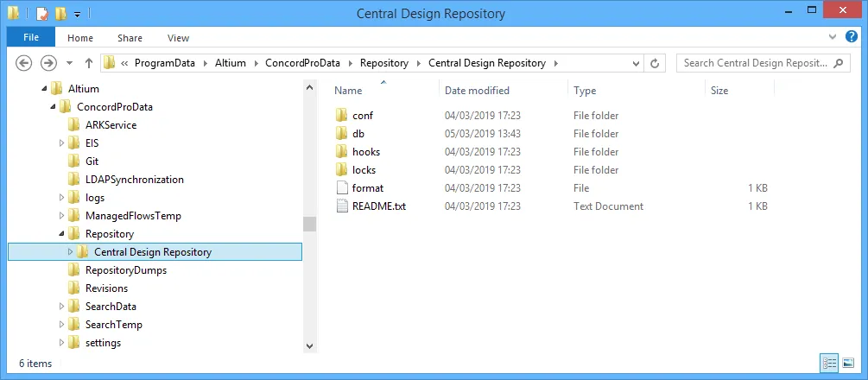Click the Properties quick access icon in title bar
Viewport: 868px width, 380px height.
(x=42, y=13)
